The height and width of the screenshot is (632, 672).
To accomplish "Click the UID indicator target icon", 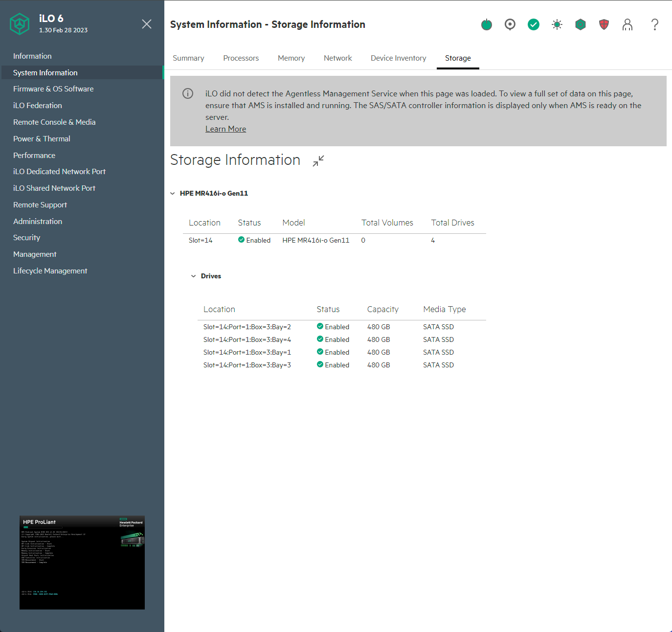I will (510, 24).
